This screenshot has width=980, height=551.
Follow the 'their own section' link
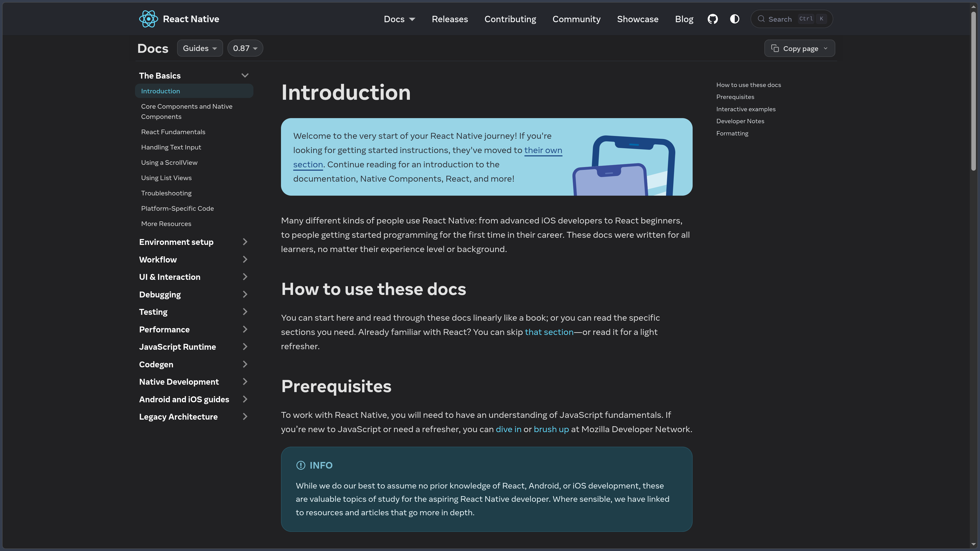(x=543, y=150)
